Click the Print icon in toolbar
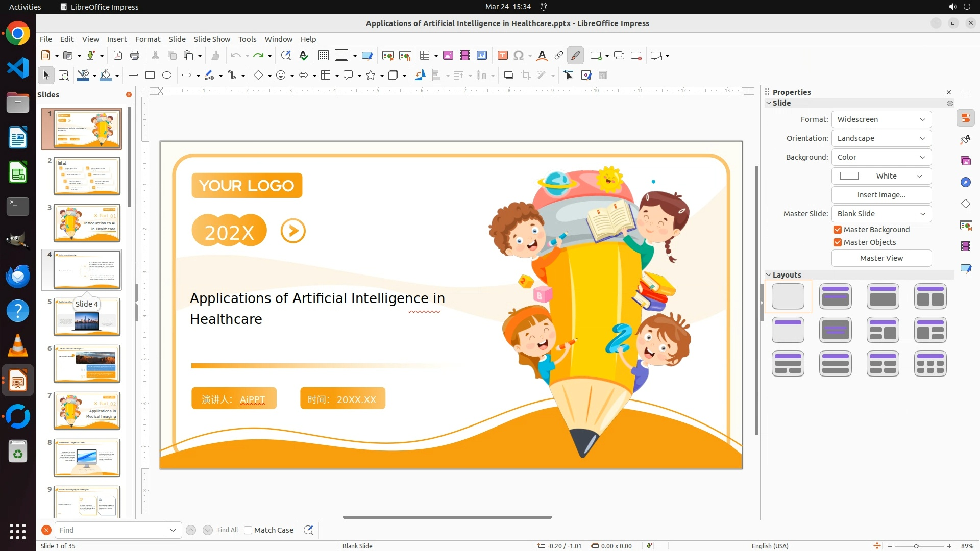 tap(135, 56)
